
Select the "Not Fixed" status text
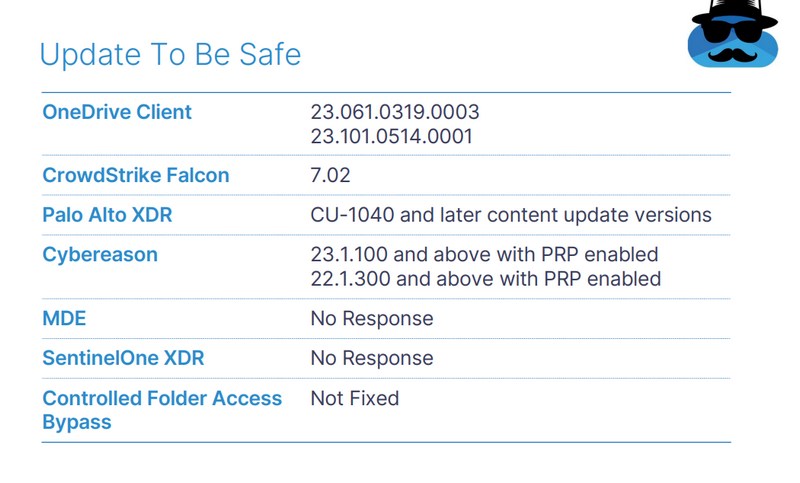pos(355,398)
